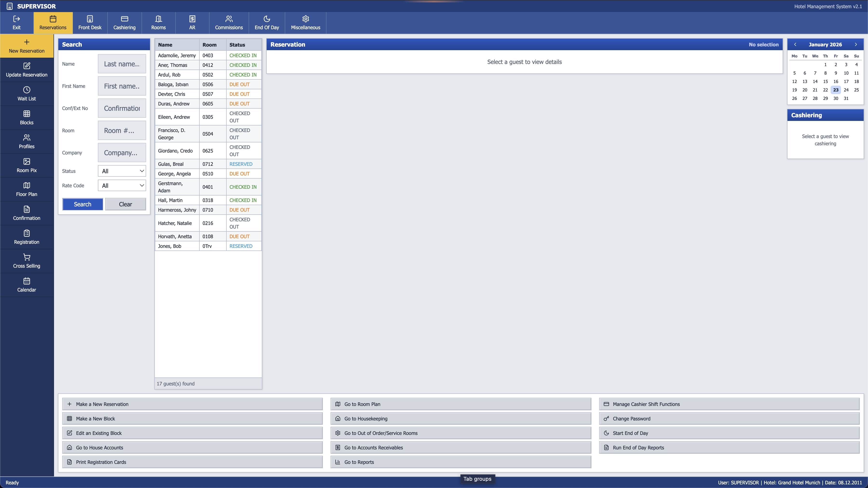Click the Profiles people icon
This screenshot has width=868, height=488.
27,138
